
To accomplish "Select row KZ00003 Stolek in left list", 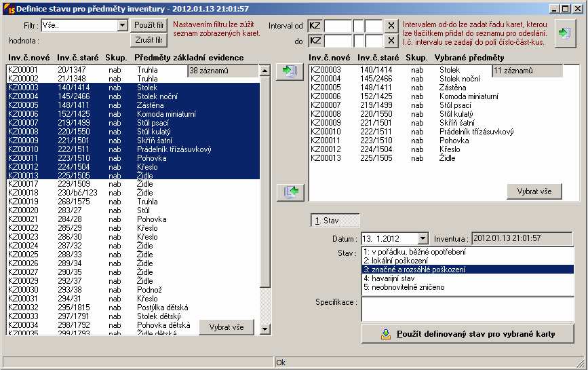I will [x=133, y=88].
